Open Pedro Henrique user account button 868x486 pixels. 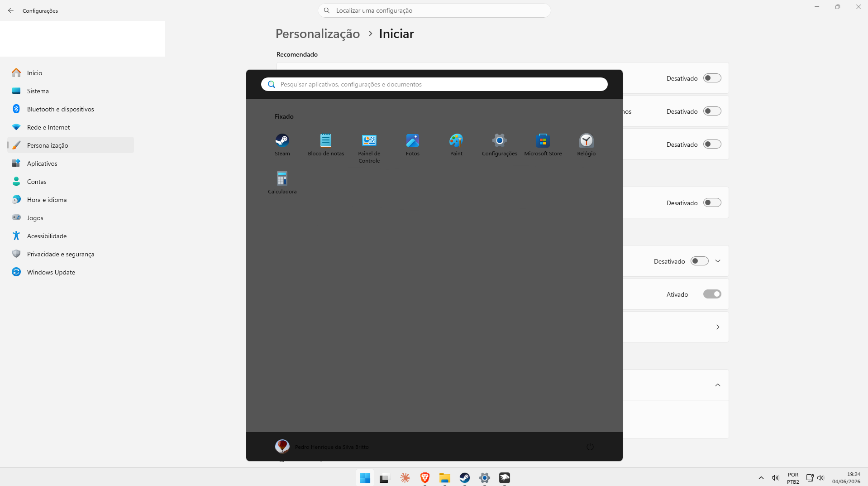[x=322, y=447]
